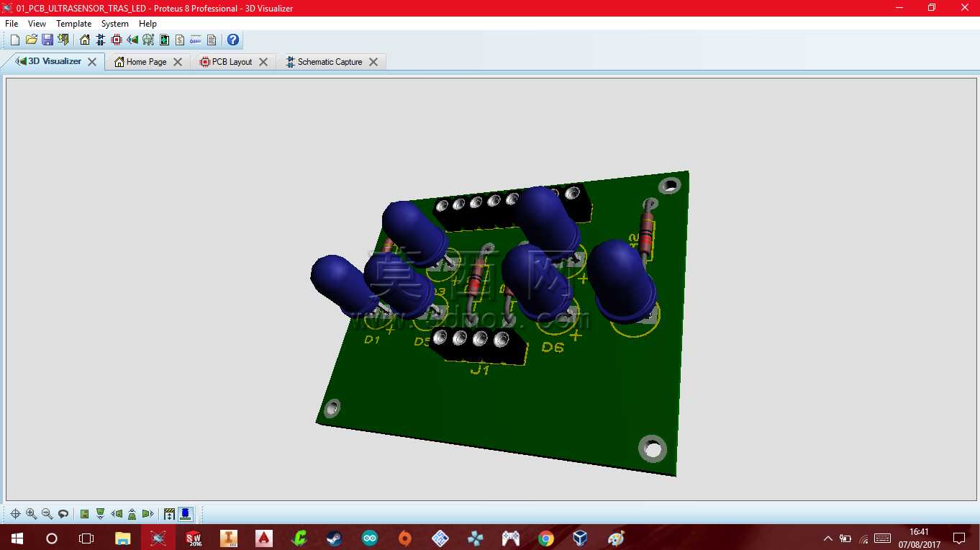The image size is (980, 550).
Task: Open Arduino IDE from the taskbar
Action: 370,538
